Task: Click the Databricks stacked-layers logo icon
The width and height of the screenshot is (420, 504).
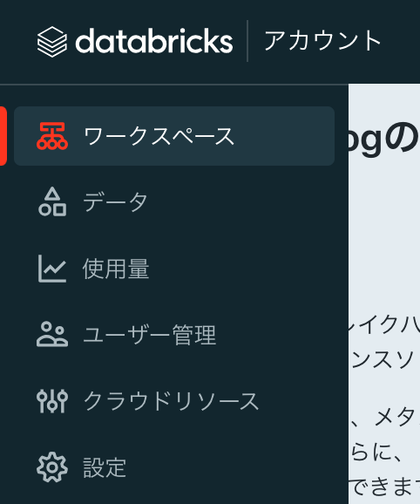Action: pos(52,42)
